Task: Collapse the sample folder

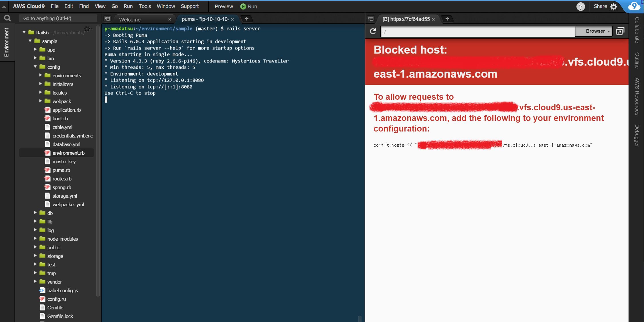Action: click(30, 41)
